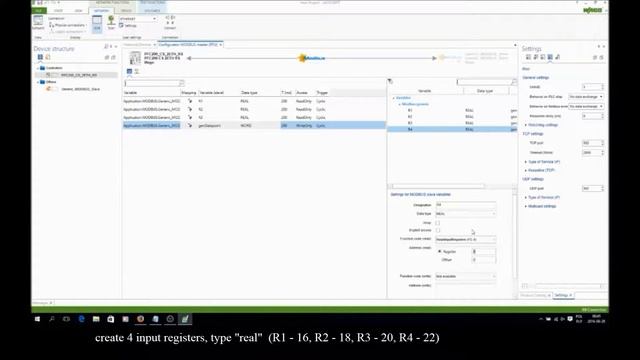640x360 pixels.
Task: Open Physical connections dropdown in ribbon
Action: pyautogui.click(x=68, y=25)
